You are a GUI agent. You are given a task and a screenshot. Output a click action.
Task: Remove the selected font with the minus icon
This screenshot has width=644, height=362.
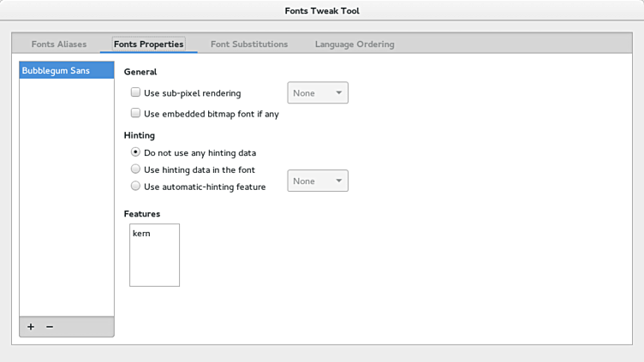point(50,327)
